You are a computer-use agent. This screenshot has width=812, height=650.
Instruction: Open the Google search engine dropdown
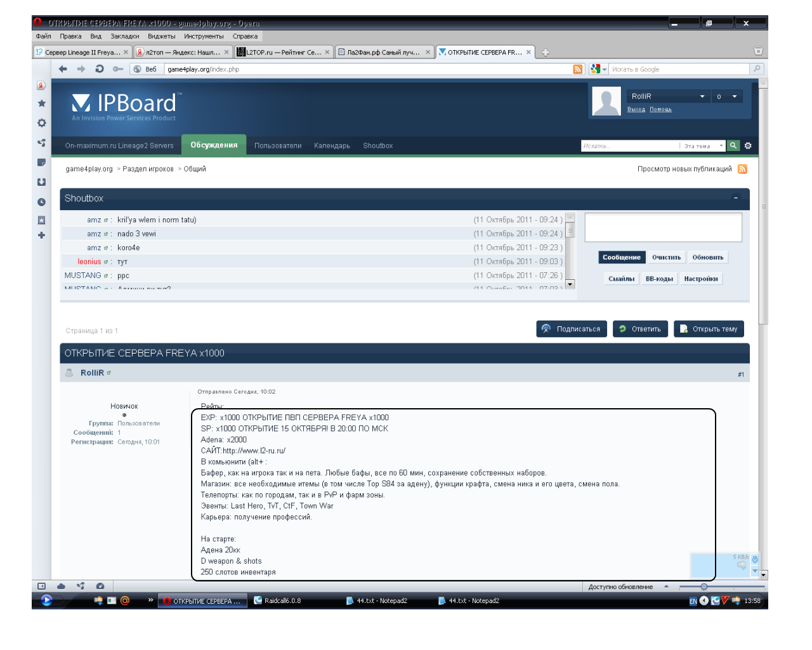[x=598, y=69]
